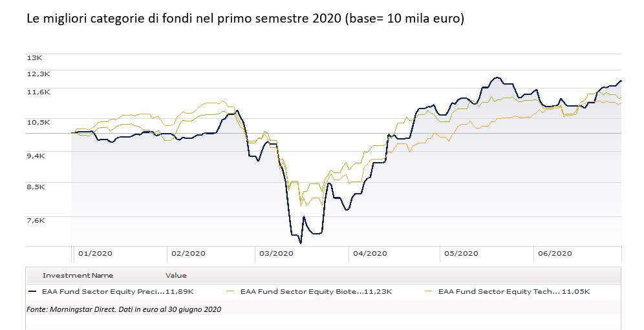Click the 7,6K y-axis label
The image size is (644, 330).
36,220
